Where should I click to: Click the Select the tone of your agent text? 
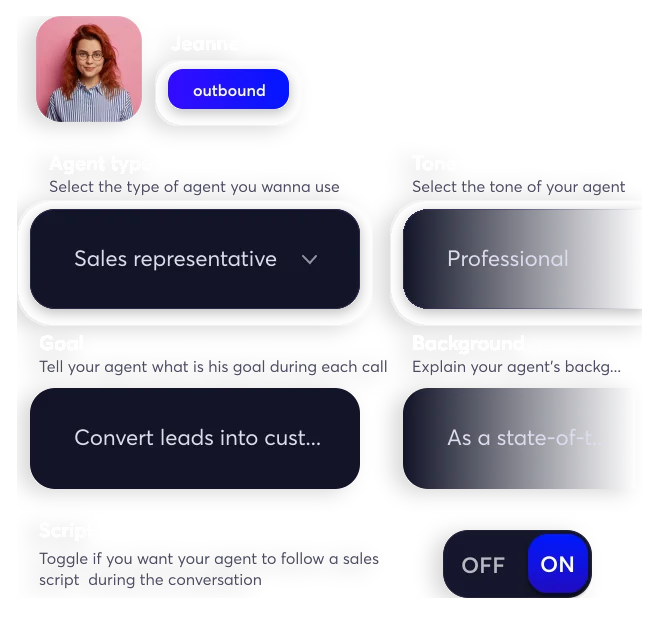click(519, 187)
